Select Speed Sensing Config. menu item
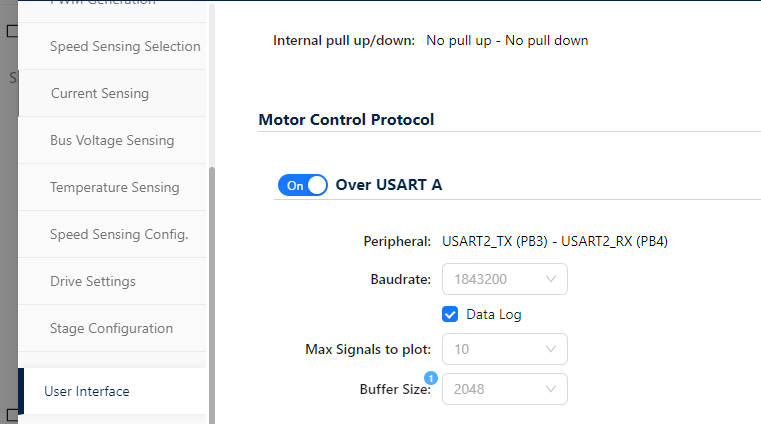The width and height of the screenshot is (761, 424). click(x=119, y=234)
